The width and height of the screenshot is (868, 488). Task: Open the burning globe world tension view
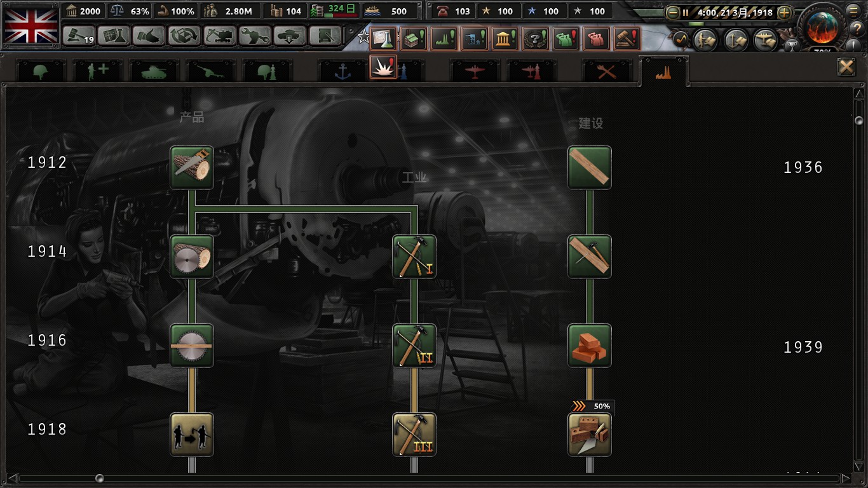coord(823,27)
